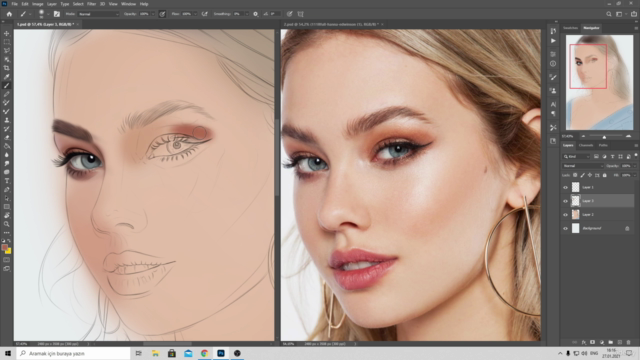Screen dimensions: 640x360
Task: Hide Layer 1 with its eye icon
Action: [x=565, y=187]
